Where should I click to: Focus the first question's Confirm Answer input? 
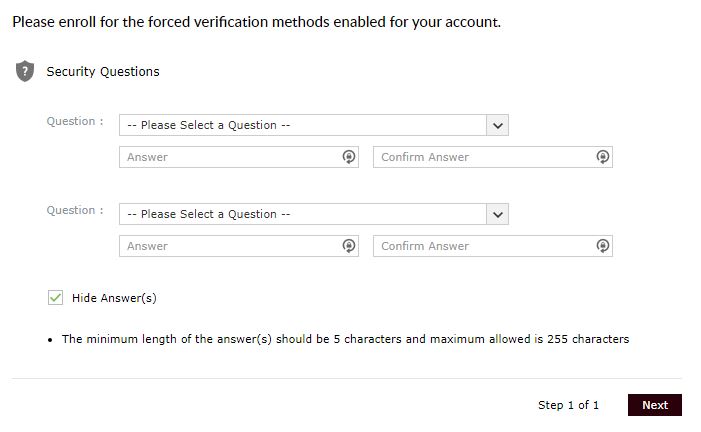[493, 157]
